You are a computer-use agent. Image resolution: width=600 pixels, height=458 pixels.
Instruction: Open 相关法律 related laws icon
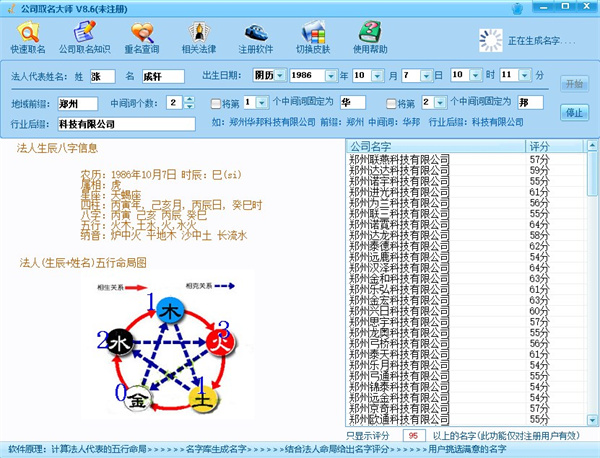[199, 37]
